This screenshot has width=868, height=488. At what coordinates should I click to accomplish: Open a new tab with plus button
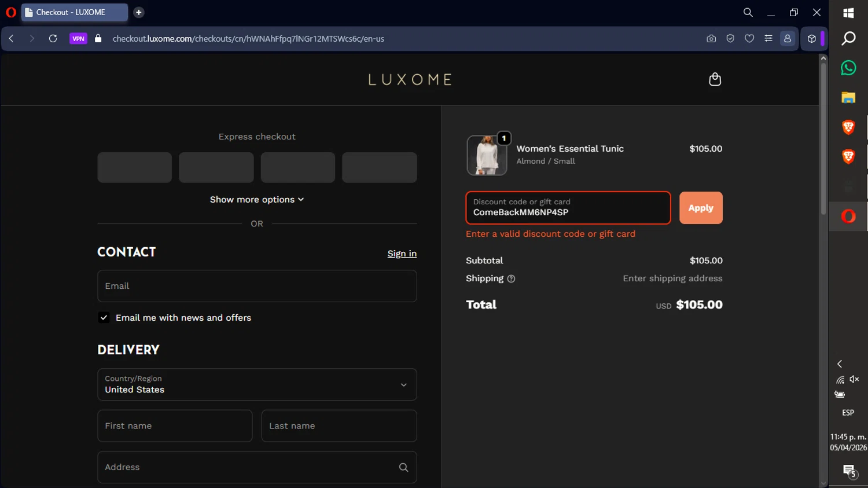coord(138,12)
